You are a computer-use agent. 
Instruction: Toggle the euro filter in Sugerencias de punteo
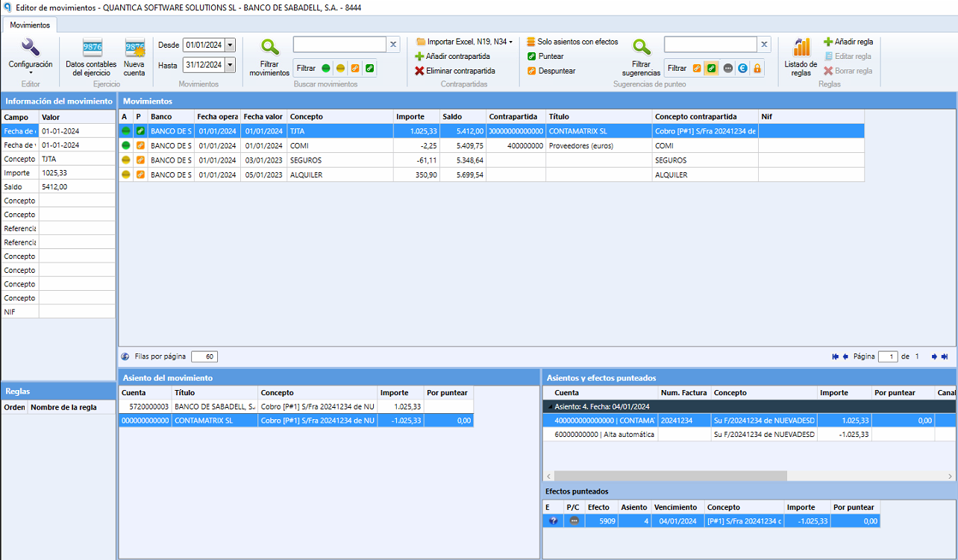point(742,68)
